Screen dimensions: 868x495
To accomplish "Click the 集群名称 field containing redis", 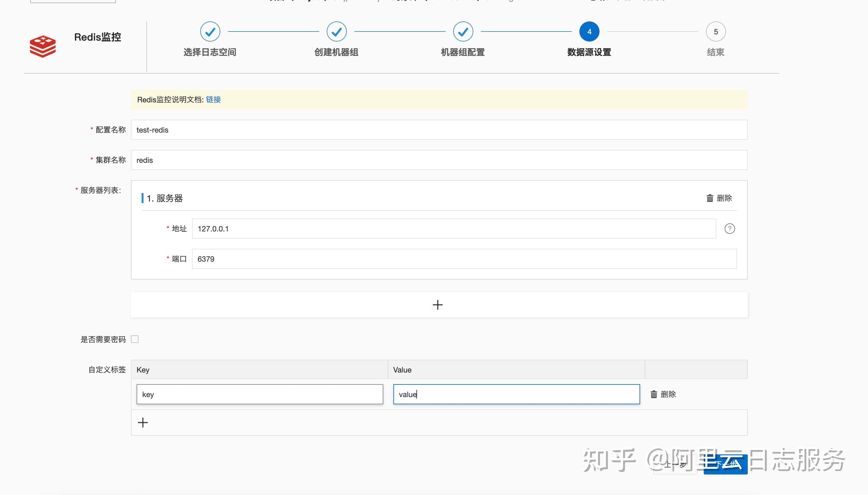I will 438,160.
